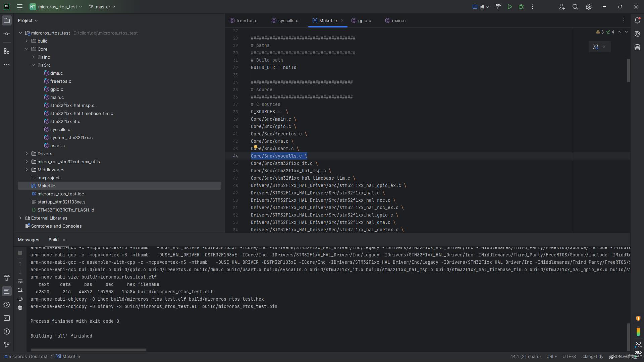The width and height of the screenshot is (644, 362).
Task: Click the build output horizontal scrollbar
Action: pyautogui.click(x=88, y=350)
